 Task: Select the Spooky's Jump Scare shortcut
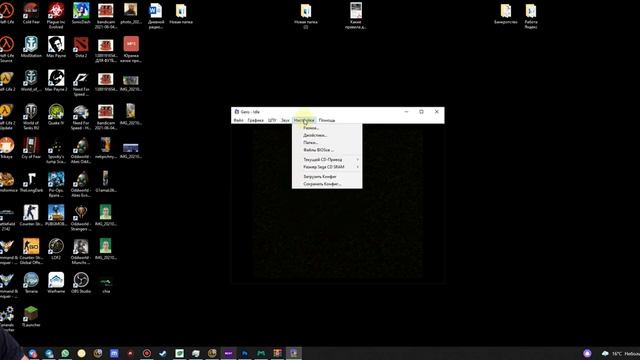pos(56,150)
